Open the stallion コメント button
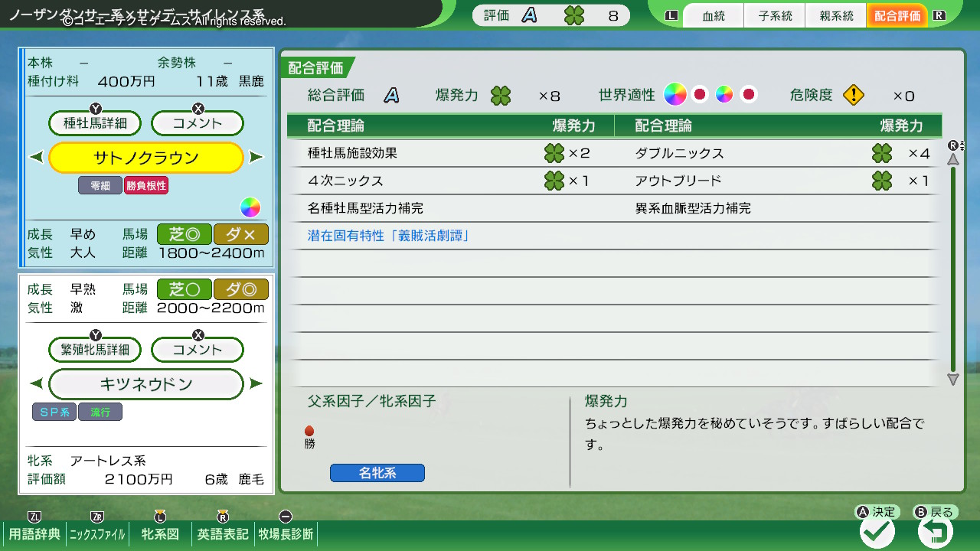The image size is (980, 551). (198, 122)
